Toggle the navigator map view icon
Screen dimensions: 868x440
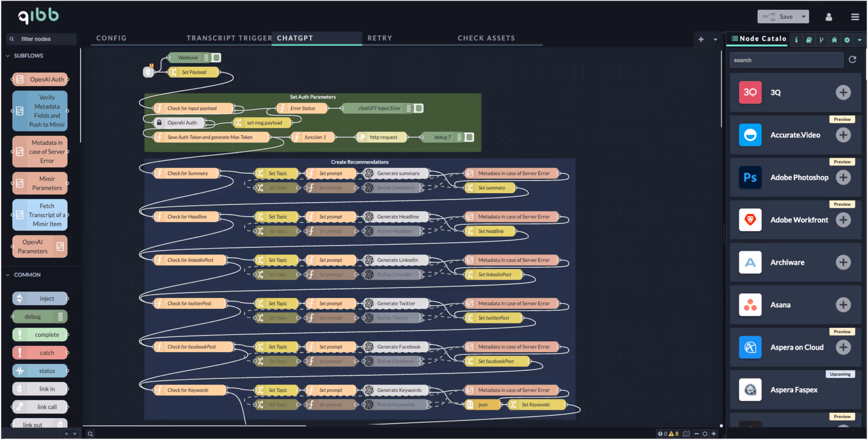coord(687,434)
